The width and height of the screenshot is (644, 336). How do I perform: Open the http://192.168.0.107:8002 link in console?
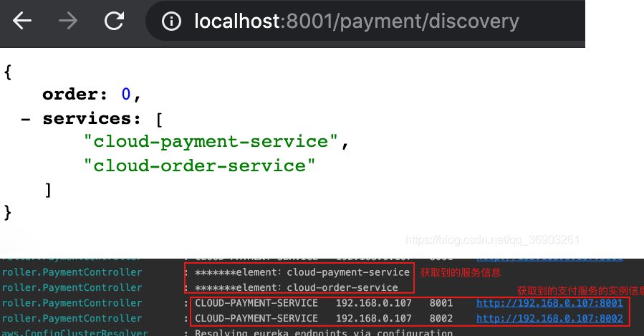[549, 318]
